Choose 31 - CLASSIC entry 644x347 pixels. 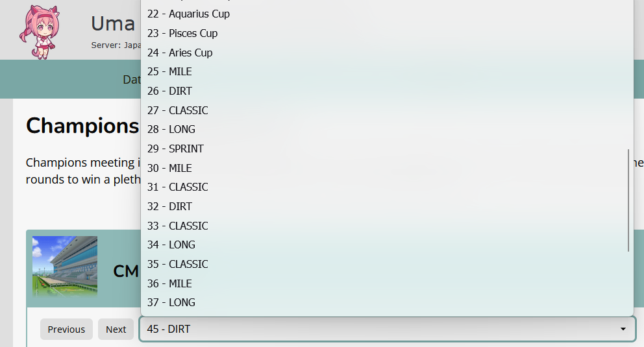387,187
